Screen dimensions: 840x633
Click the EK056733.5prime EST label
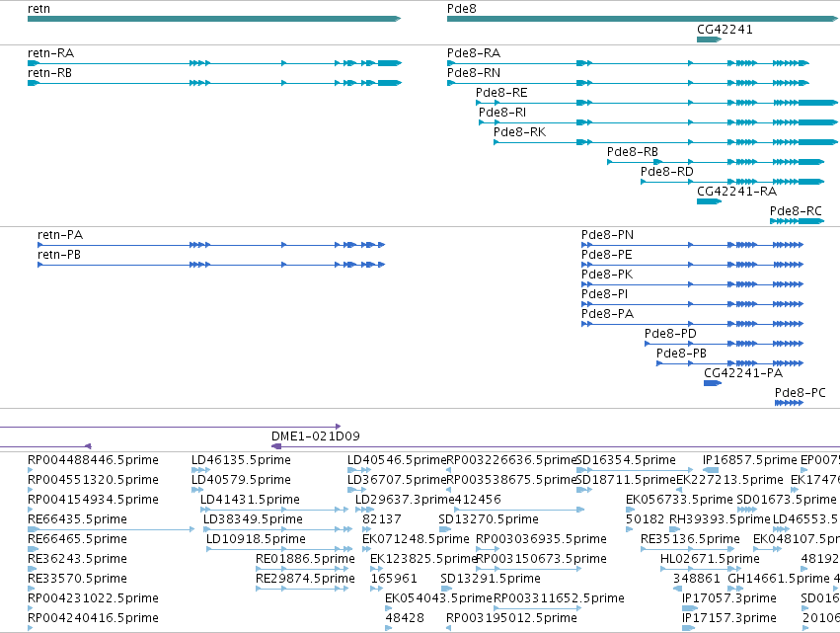[x=679, y=500]
